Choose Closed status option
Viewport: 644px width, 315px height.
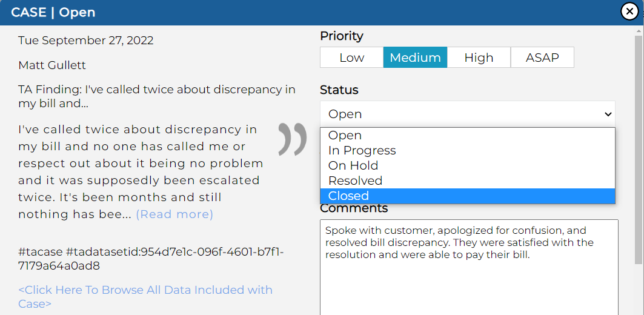pyautogui.click(x=349, y=196)
